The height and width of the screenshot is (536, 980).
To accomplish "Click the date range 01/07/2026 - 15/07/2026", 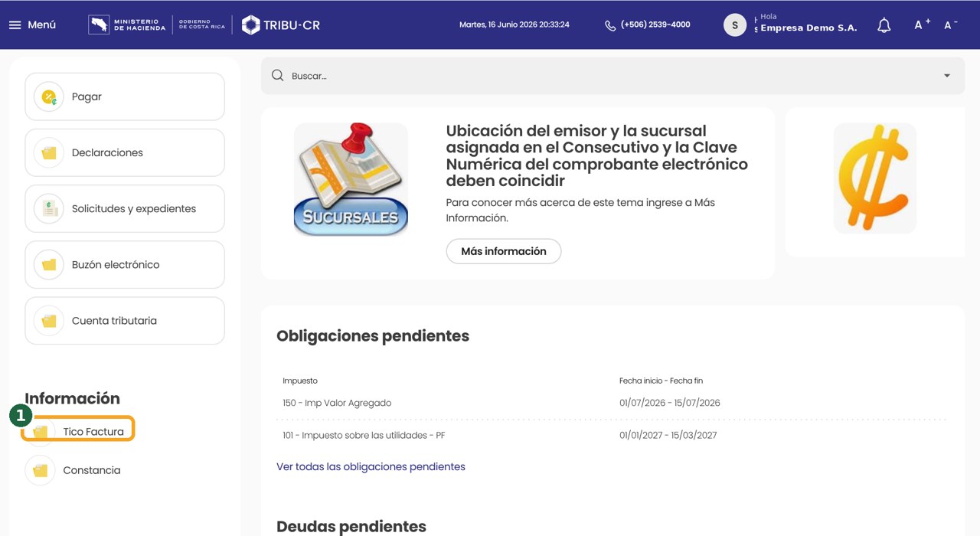I will [x=670, y=403].
